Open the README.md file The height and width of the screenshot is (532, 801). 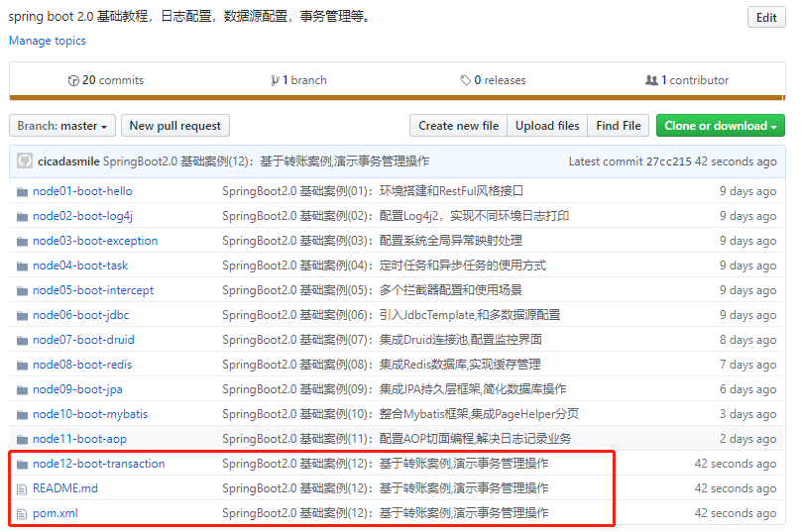65,488
